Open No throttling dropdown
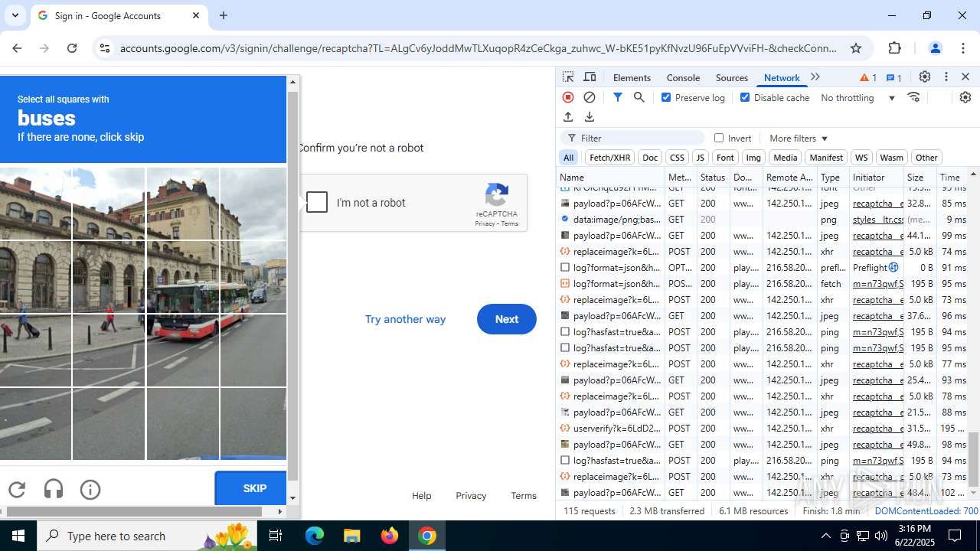Viewport: 980px width, 551px height. point(857,97)
